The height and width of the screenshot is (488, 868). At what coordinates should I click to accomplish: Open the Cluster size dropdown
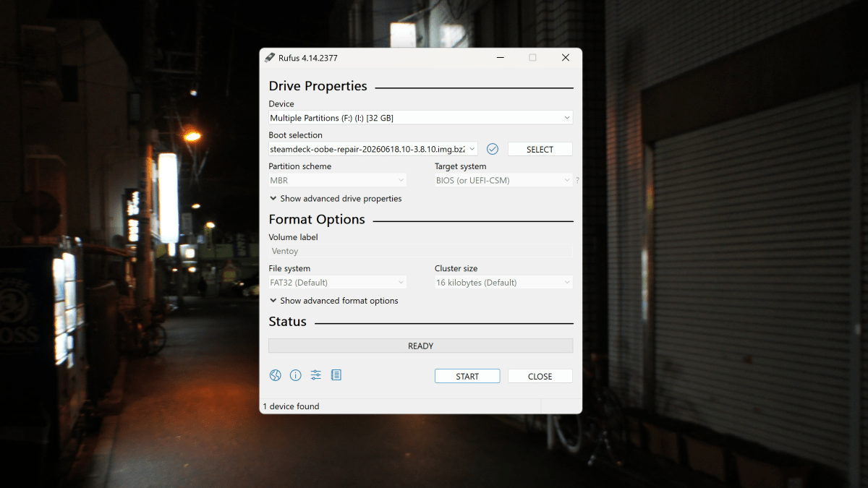coord(503,283)
